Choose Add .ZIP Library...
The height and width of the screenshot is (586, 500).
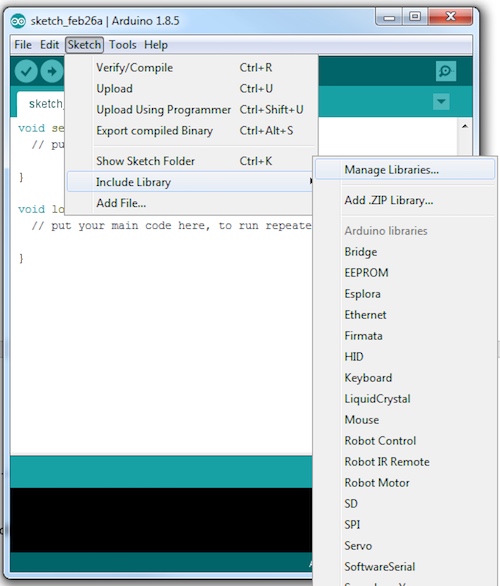[405, 200]
